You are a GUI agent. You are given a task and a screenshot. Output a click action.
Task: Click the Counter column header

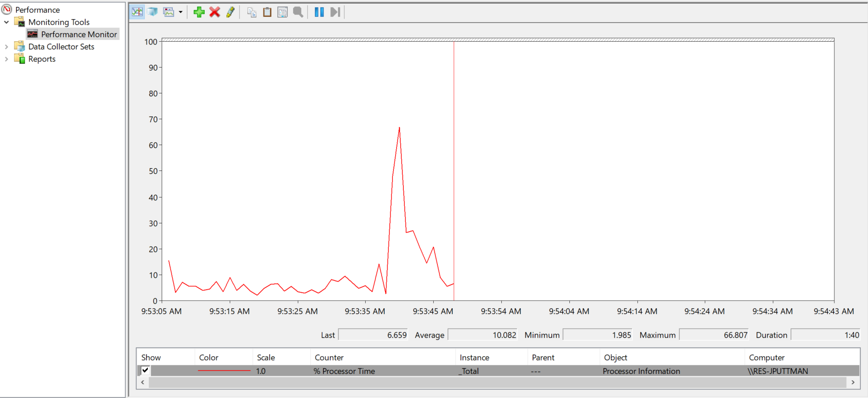tap(329, 357)
